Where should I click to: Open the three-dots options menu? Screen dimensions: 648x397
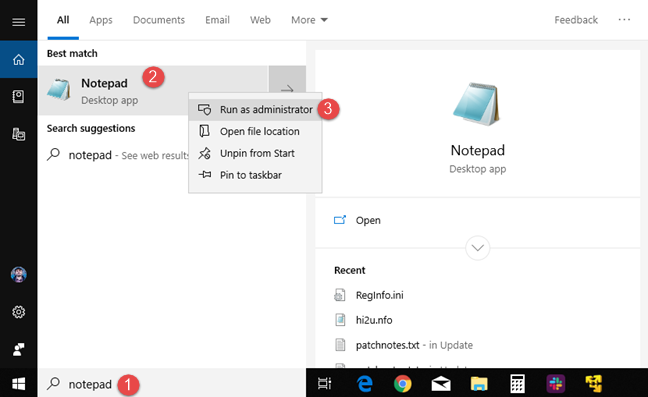pyautogui.click(x=624, y=20)
